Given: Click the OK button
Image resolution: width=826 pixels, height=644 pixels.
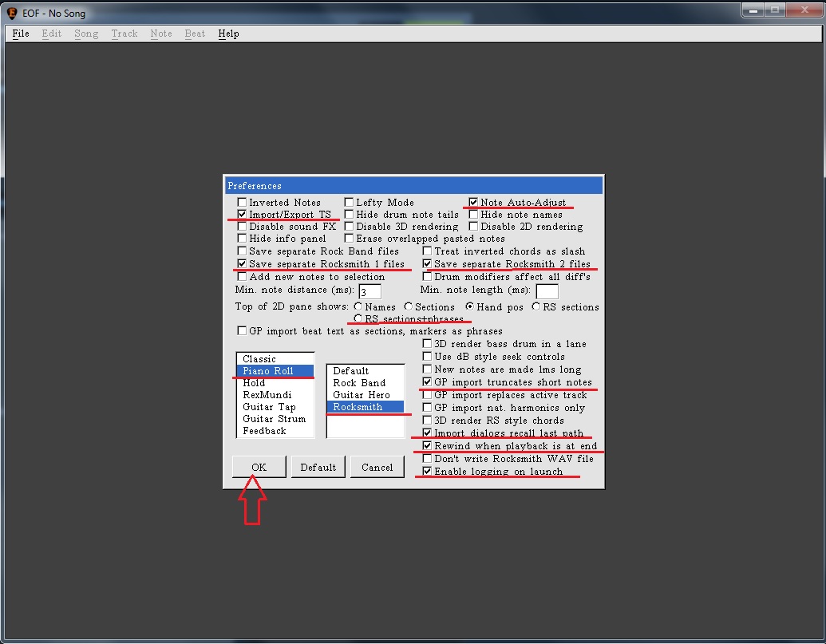Looking at the screenshot, I should (x=259, y=467).
